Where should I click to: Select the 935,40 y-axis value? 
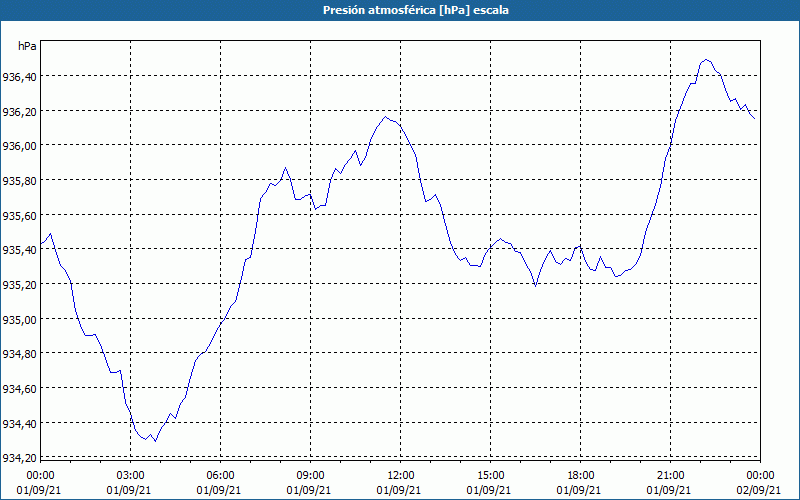(19, 250)
